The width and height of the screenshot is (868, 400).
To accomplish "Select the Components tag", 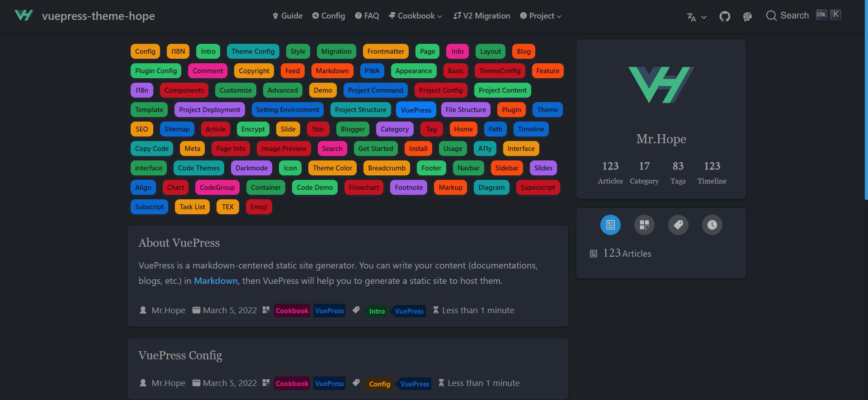I will tap(184, 90).
